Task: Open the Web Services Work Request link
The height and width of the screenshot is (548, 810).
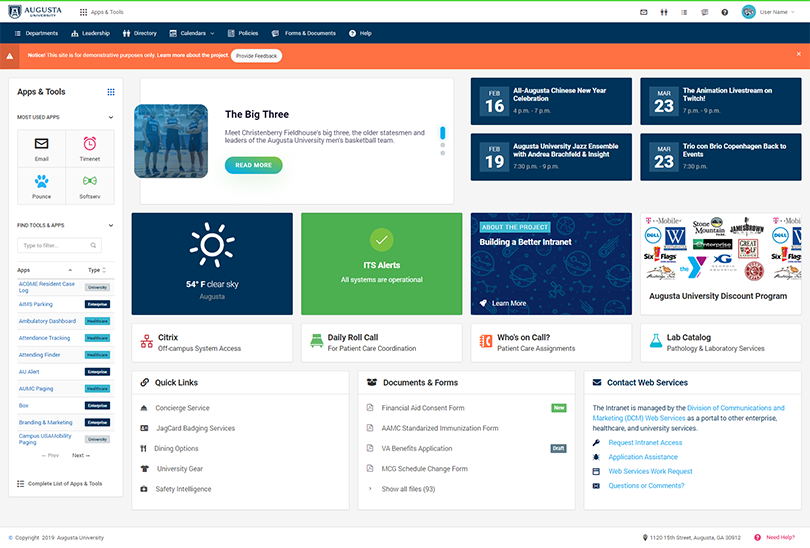Action: 650,471
